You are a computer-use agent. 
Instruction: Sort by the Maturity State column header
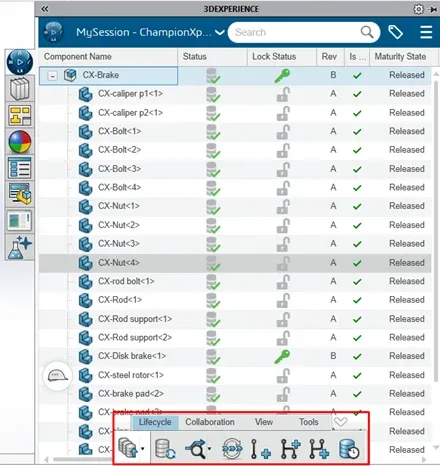tap(403, 57)
